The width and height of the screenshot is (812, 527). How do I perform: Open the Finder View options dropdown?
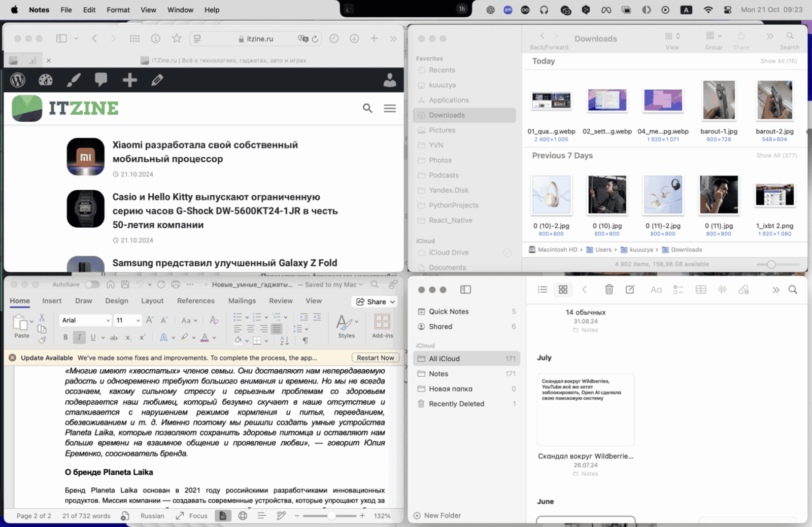672,36
